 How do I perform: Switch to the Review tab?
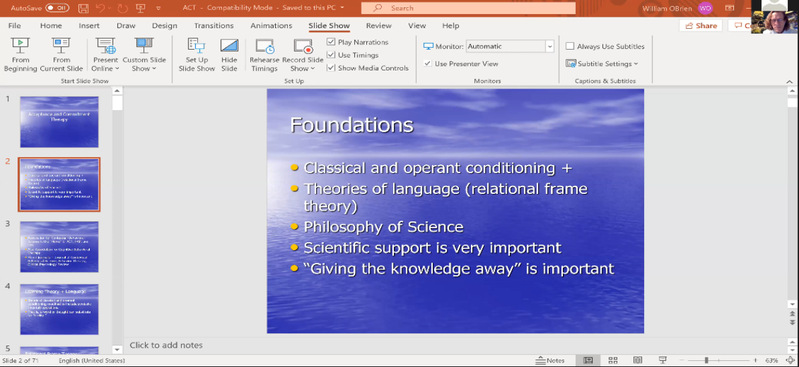pyautogui.click(x=379, y=25)
